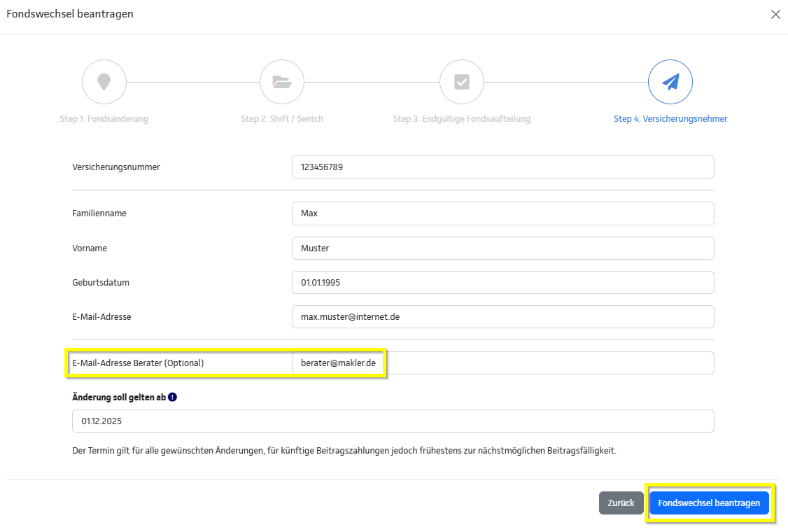The image size is (788, 532).
Task: Focus the Versicherungsnummer input field
Action: [x=502, y=167]
